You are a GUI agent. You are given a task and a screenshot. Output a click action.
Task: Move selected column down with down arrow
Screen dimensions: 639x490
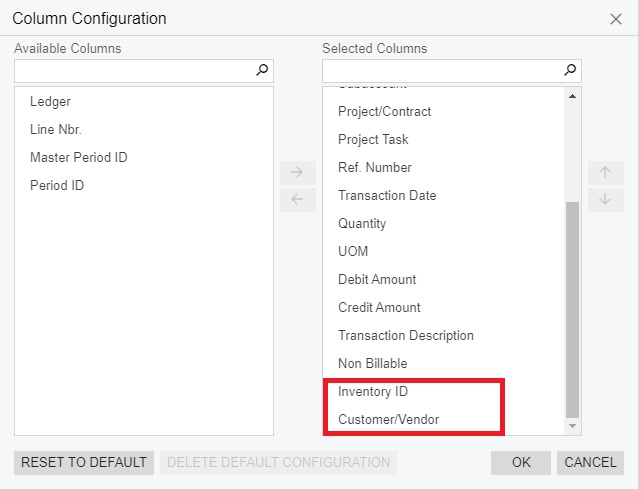click(x=606, y=199)
